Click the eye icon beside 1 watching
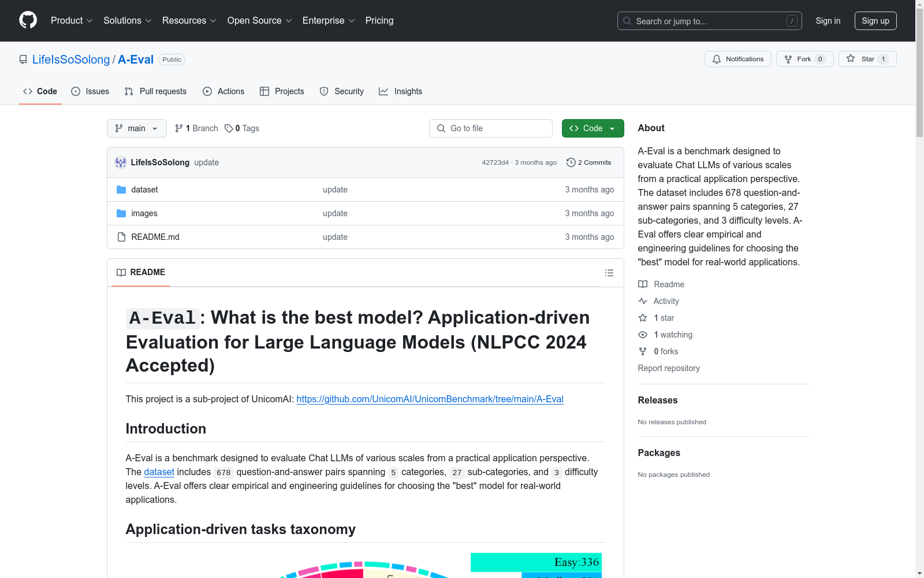The image size is (924, 578). 643,335
